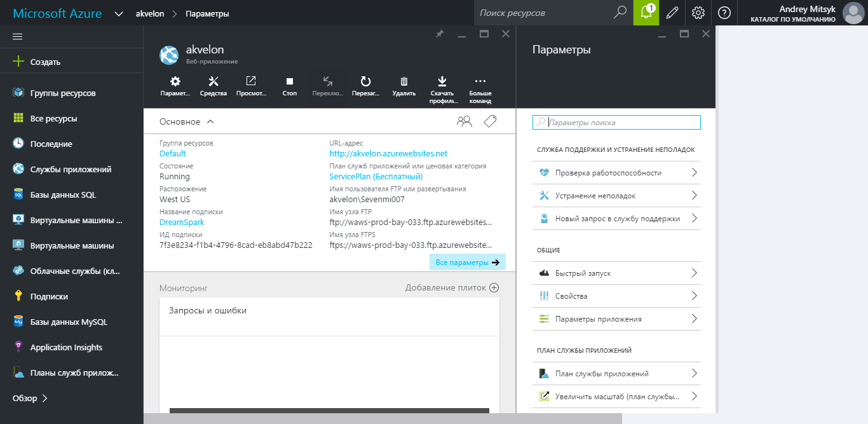868x424 pixels.
Task: Click the notifications bell icon
Action: (x=647, y=13)
